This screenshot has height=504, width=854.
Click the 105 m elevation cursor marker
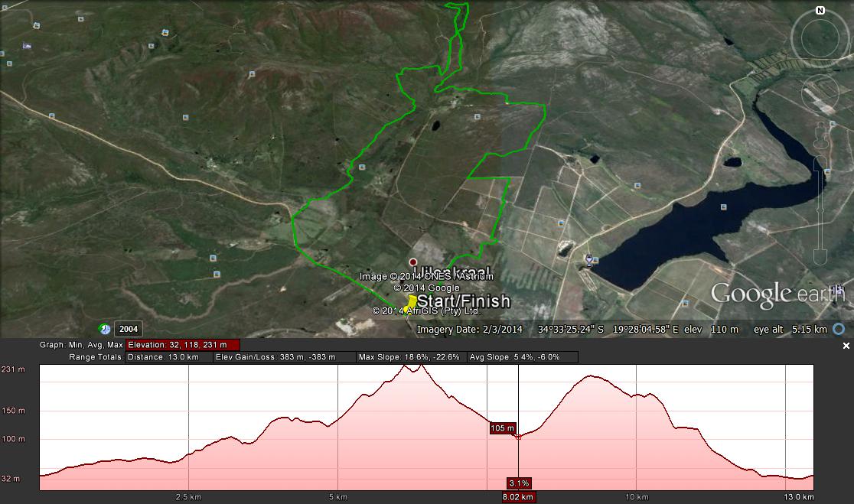click(x=503, y=428)
